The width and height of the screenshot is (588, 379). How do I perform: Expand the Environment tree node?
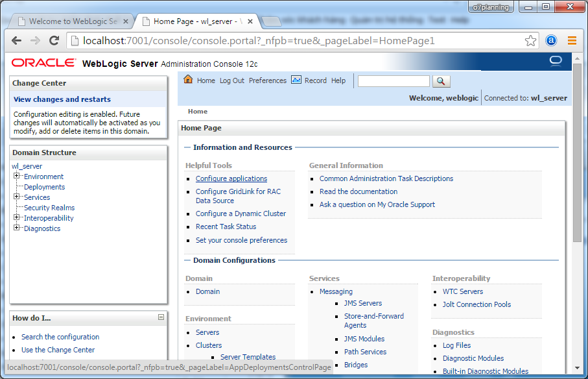[x=16, y=176]
